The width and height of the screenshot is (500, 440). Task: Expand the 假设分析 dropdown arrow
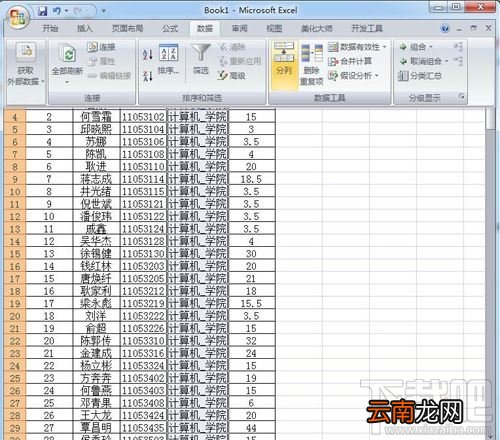click(x=377, y=76)
